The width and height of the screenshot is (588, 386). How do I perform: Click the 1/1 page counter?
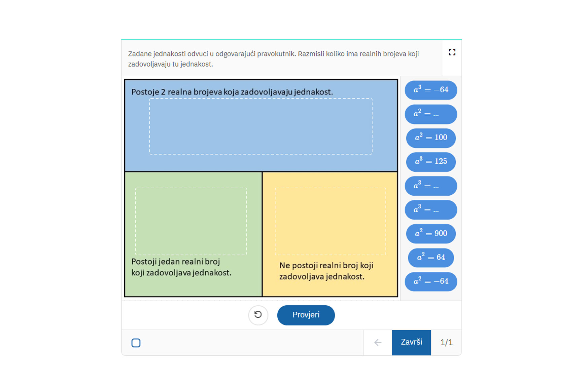[x=446, y=342]
